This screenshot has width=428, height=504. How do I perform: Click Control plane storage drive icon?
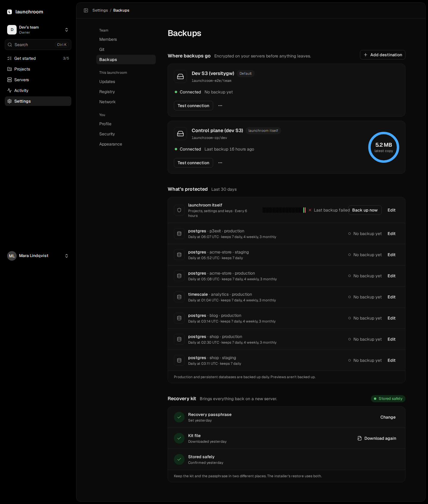tap(180, 134)
